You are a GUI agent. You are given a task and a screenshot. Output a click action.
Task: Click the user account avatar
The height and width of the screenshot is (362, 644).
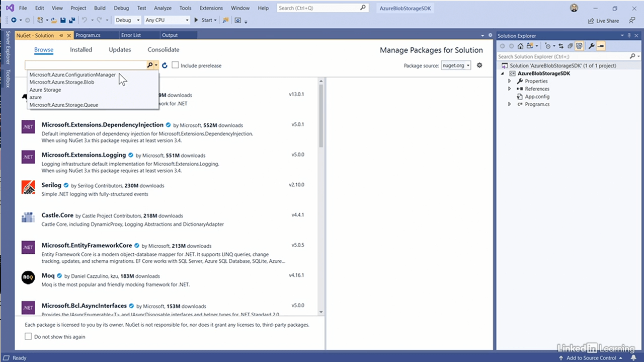click(574, 8)
